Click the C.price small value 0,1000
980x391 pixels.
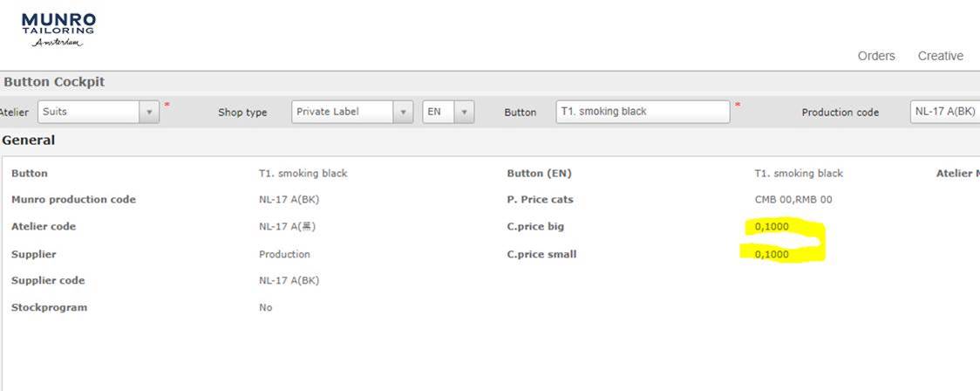coord(772,254)
